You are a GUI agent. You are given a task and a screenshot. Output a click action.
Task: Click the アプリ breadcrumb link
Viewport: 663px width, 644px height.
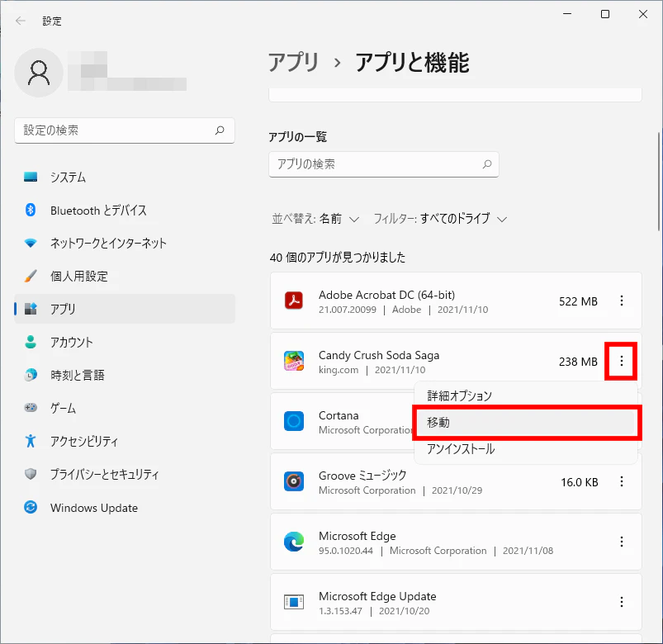tap(293, 62)
